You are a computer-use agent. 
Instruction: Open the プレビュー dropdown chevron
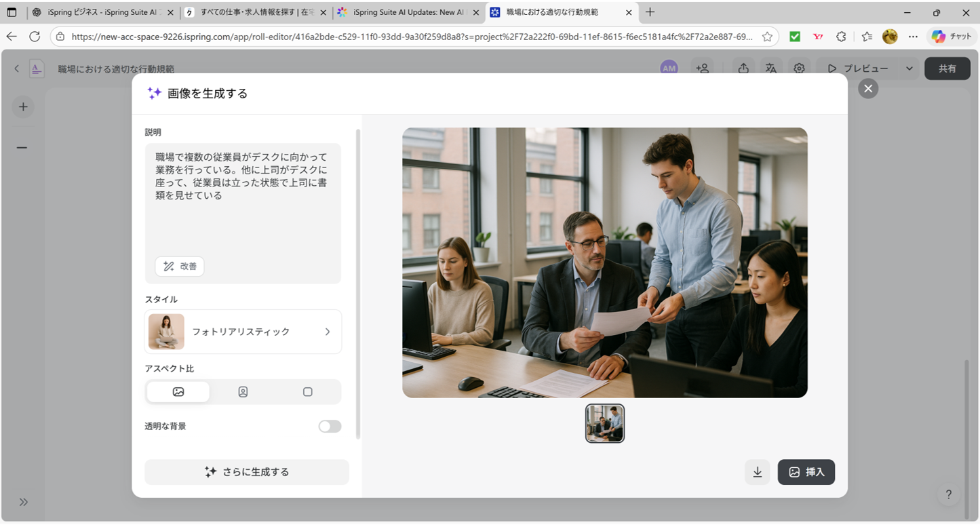click(x=909, y=68)
